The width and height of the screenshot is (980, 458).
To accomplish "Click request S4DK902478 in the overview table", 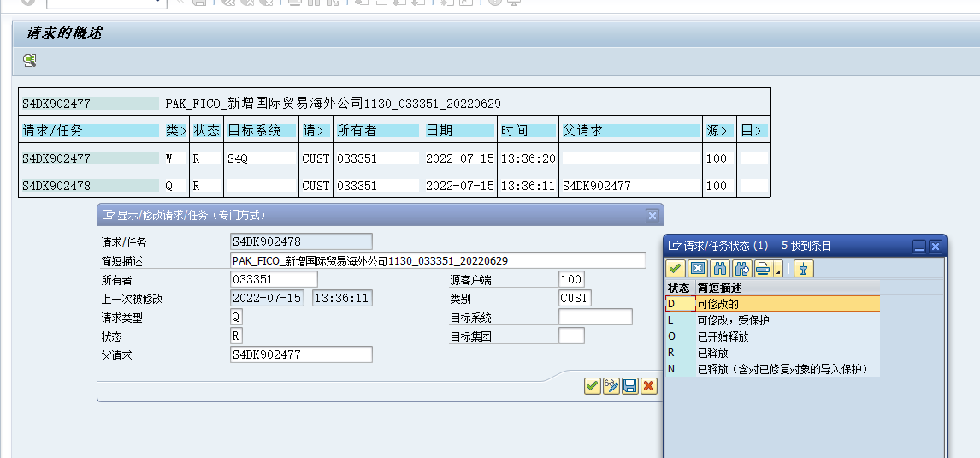I will (56, 186).
